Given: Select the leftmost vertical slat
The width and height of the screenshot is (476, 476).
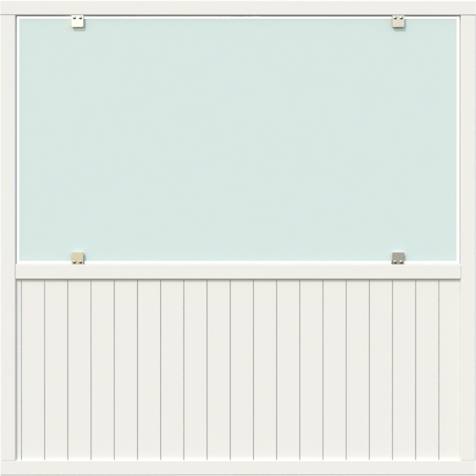Looking at the screenshot, I should [32, 368].
